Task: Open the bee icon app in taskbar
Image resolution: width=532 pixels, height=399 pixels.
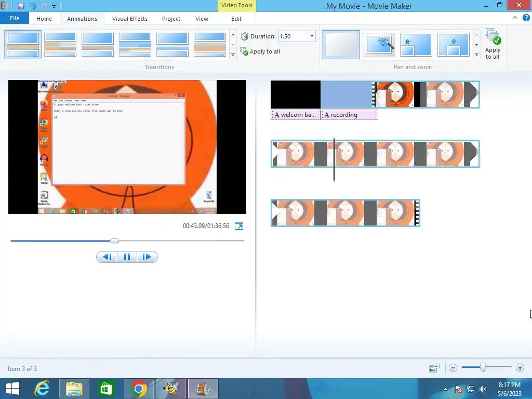Action: tap(171, 389)
